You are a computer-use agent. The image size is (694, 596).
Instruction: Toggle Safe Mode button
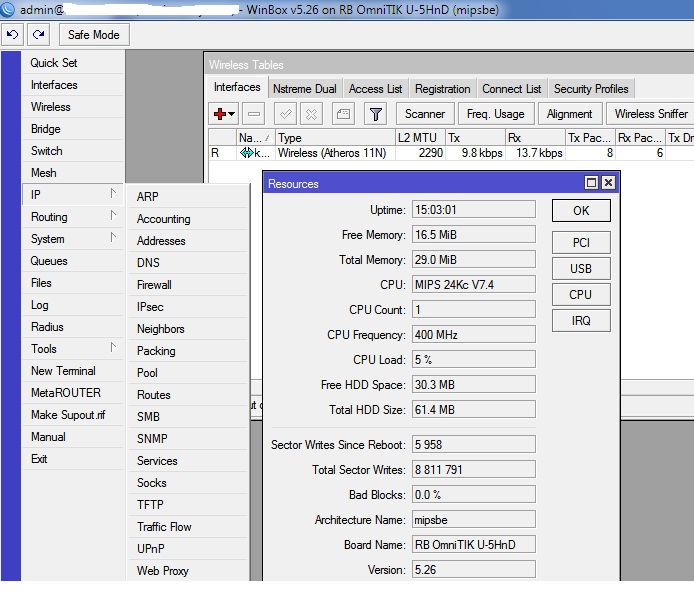click(x=94, y=35)
